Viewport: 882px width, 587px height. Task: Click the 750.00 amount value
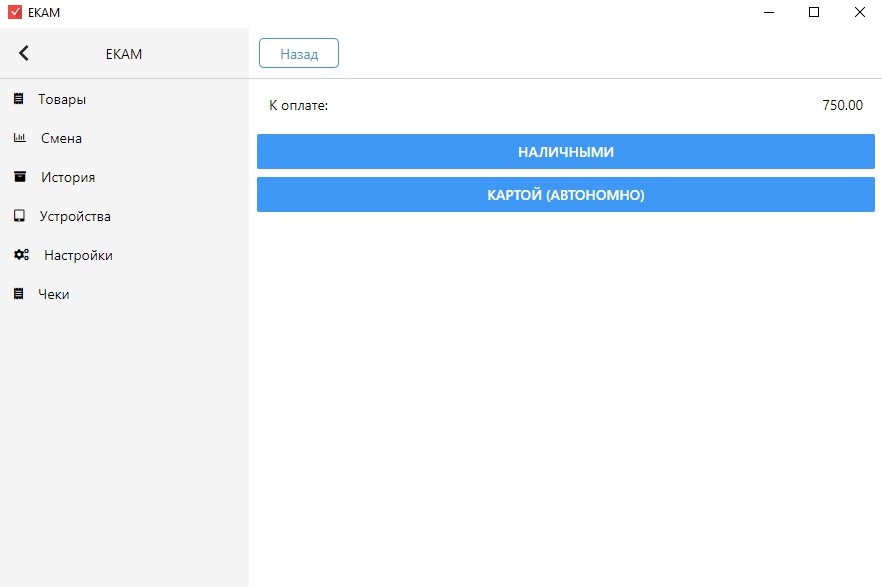tap(842, 105)
